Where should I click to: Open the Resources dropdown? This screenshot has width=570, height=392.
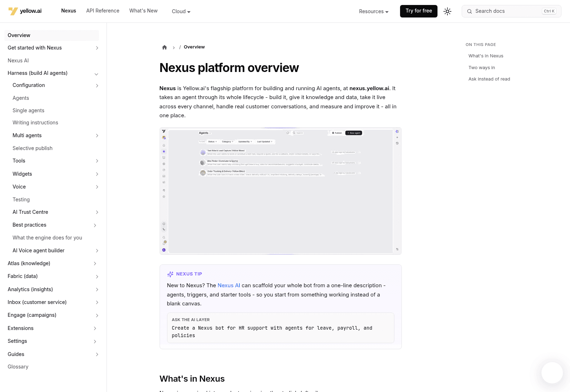click(x=374, y=11)
